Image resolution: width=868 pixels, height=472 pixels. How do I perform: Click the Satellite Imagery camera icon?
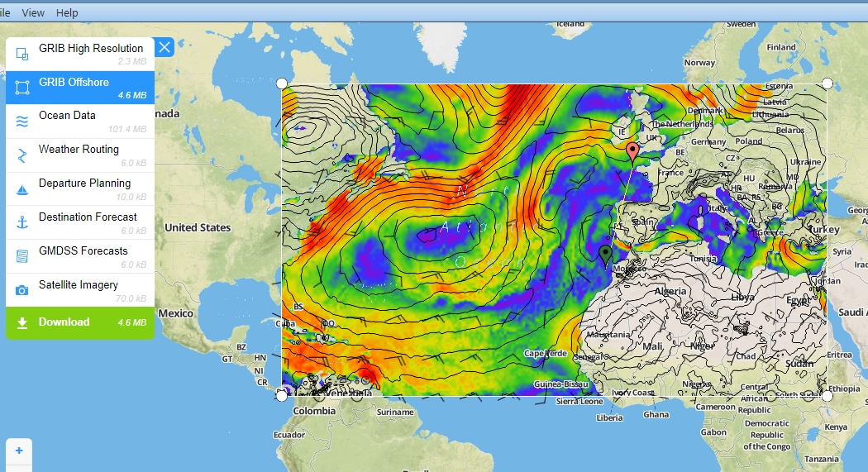(x=22, y=290)
